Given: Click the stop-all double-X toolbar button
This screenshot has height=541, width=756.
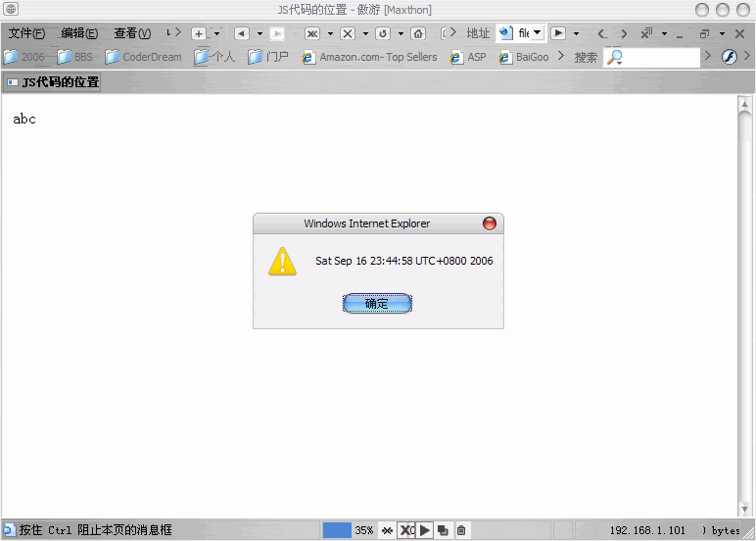Looking at the screenshot, I should [312, 33].
